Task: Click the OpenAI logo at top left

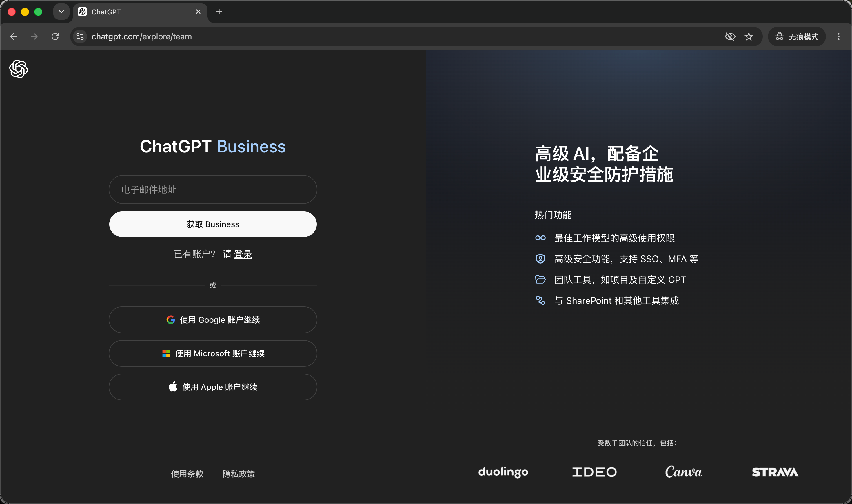Action: [x=19, y=69]
